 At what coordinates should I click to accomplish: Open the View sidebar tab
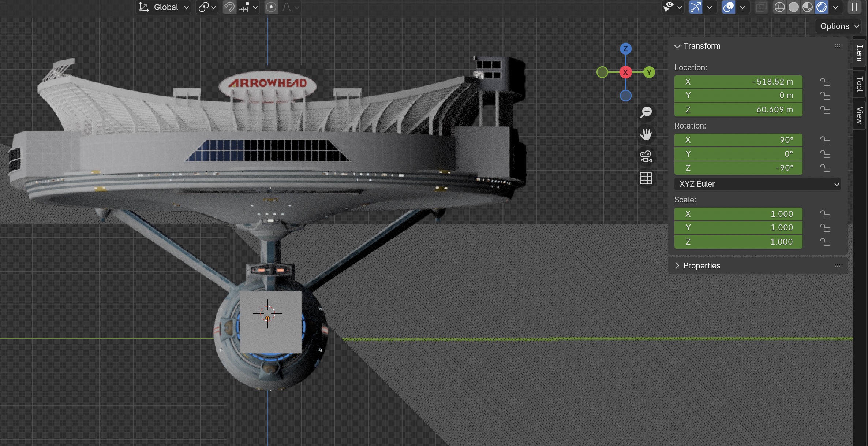click(860, 115)
